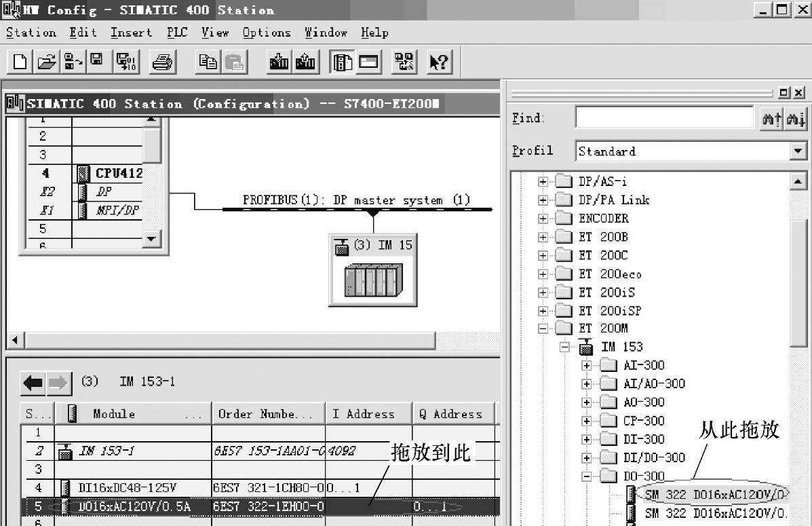This screenshot has width=812, height=526.
Task: Expand the ET 200C folder
Action: (x=543, y=255)
